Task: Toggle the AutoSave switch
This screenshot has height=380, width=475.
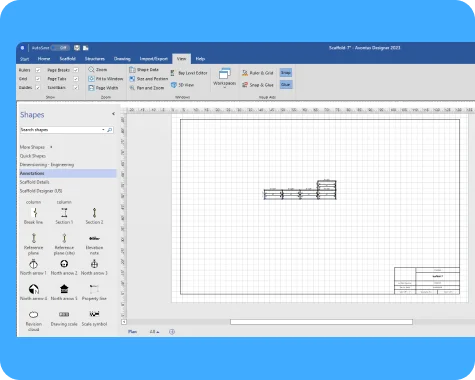Action: 60,48
